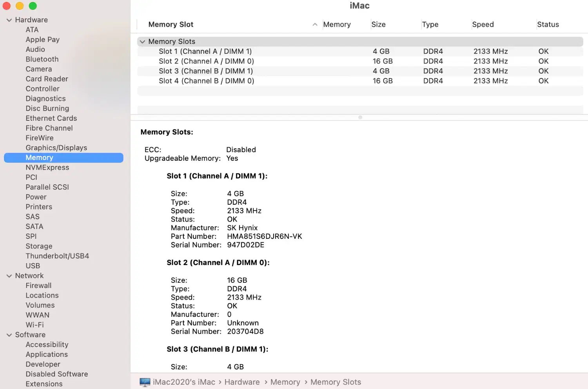Screen dimensions: 588x389
Task: Select Thunderbolt/USB4 in the sidebar
Action: click(x=57, y=256)
